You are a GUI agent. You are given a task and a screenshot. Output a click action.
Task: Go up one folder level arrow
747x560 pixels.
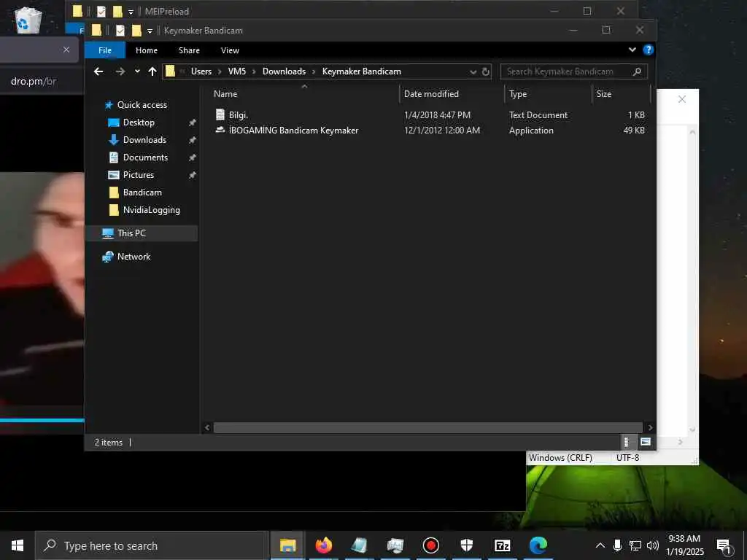(x=152, y=71)
